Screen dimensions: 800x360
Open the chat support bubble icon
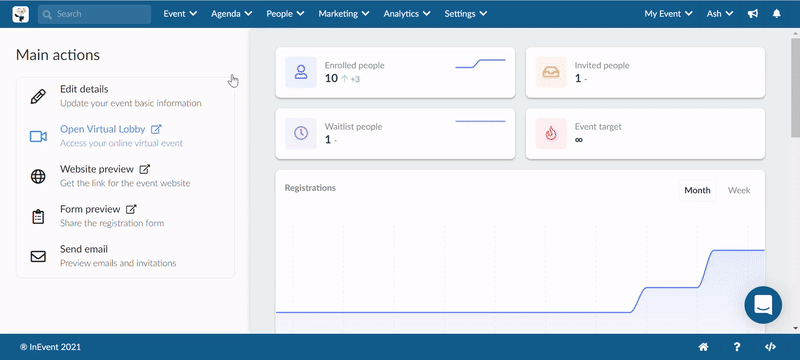click(763, 305)
